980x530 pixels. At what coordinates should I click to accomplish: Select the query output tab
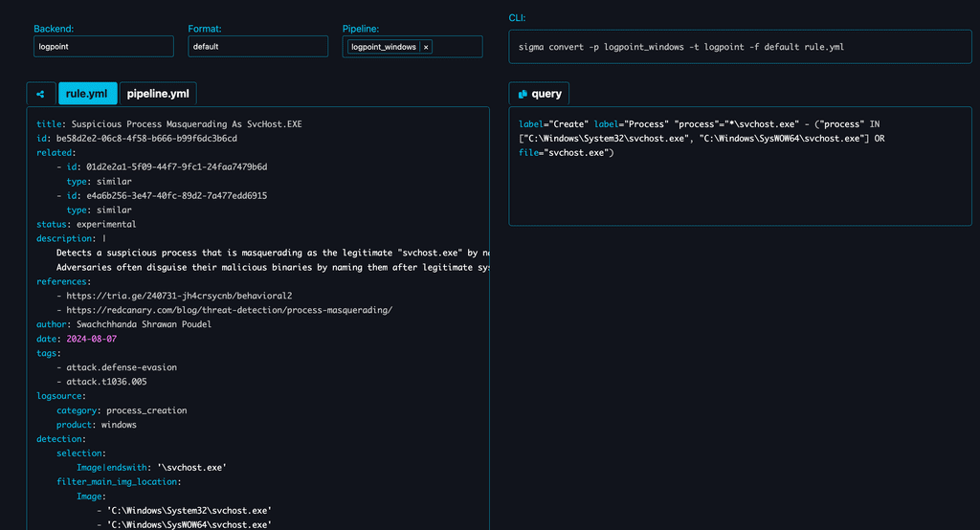point(539,94)
